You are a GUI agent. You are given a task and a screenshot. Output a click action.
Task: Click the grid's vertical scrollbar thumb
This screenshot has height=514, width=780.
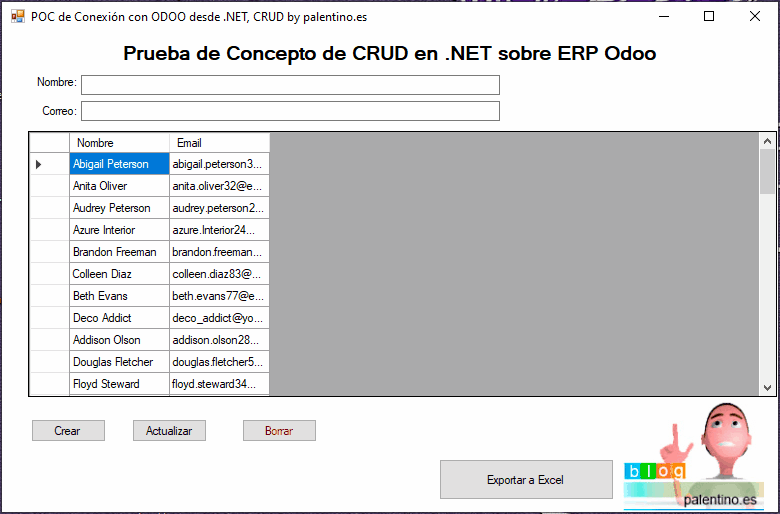pyautogui.click(x=767, y=171)
